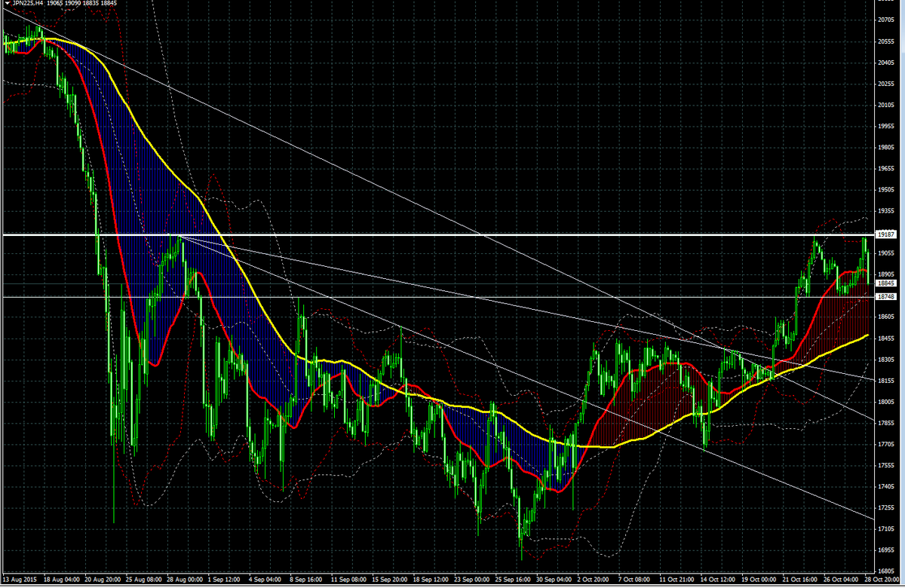The height and width of the screenshot is (588, 905).
Task: Click the 18905 price scale label
Action: [x=886, y=275]
